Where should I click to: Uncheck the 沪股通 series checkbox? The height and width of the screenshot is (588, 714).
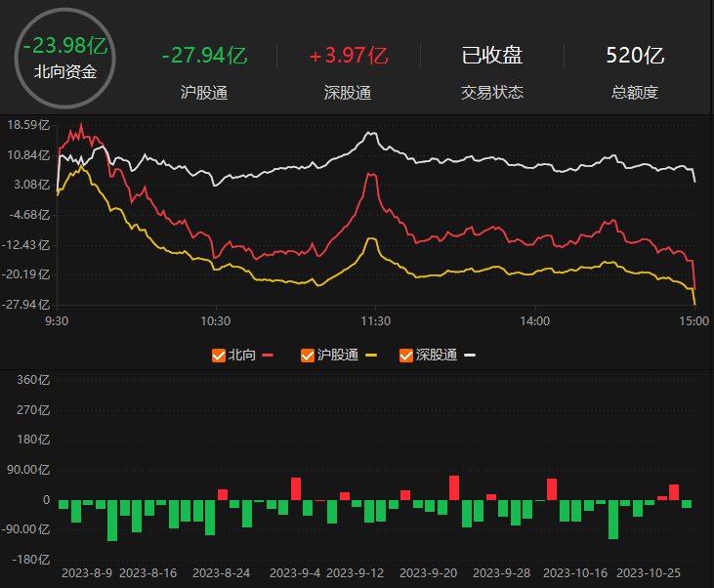pyautogui.click(x=308, y=356)
